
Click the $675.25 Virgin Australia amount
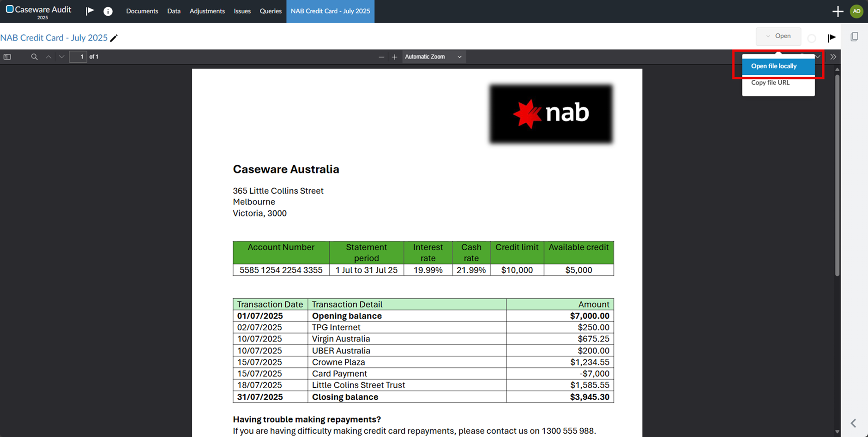[593, 339]
